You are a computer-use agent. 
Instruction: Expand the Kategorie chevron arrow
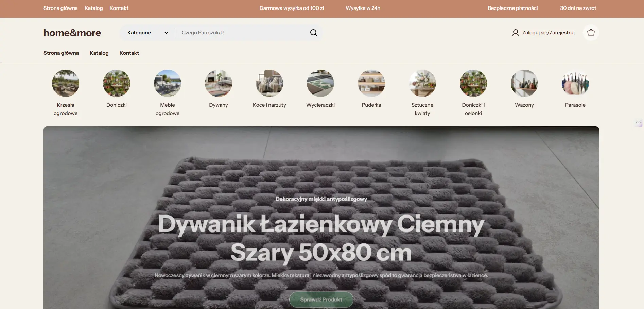point(166,32)
